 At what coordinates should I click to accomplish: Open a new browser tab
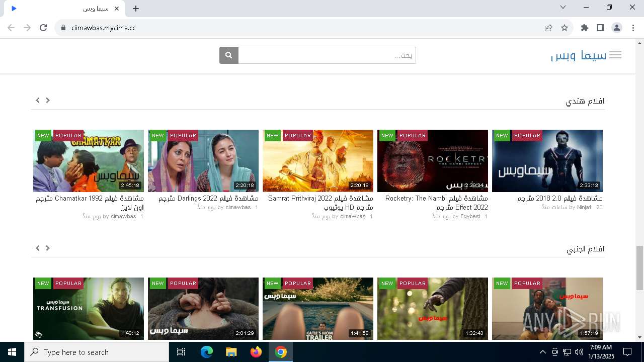(x=136, y=9)
